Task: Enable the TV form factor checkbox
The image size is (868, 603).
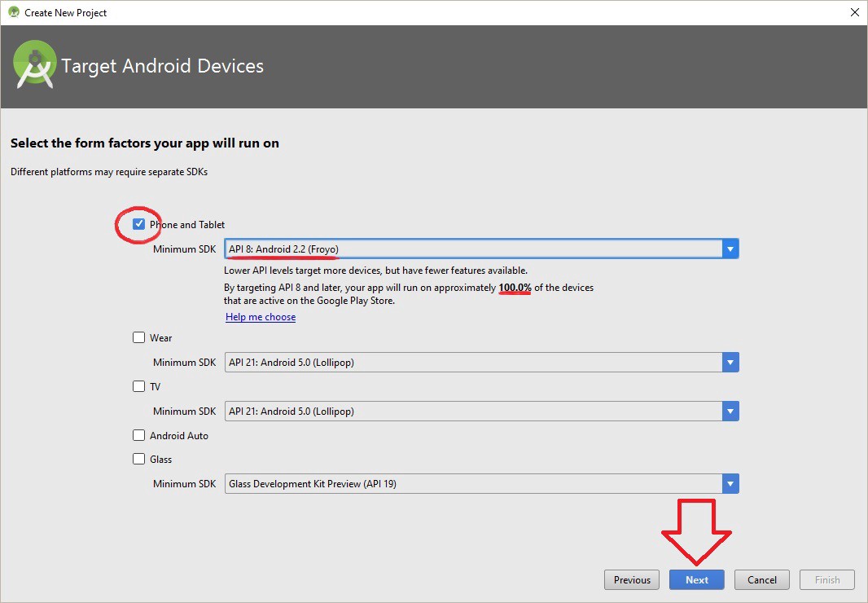Action: (x=139, y=386)
